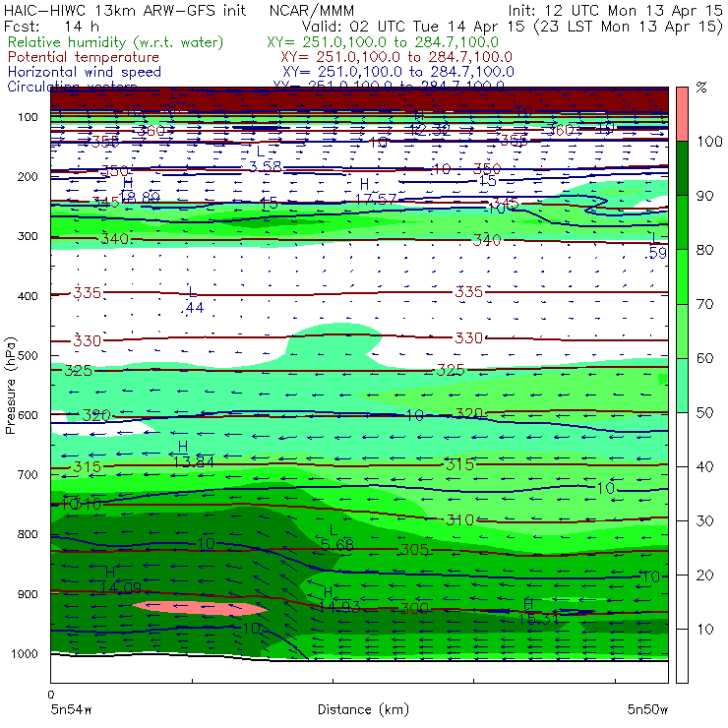The image size is (728, 728).
Task: Click the darkest green 90–100% color bar segment
Action: coord(682,168)
